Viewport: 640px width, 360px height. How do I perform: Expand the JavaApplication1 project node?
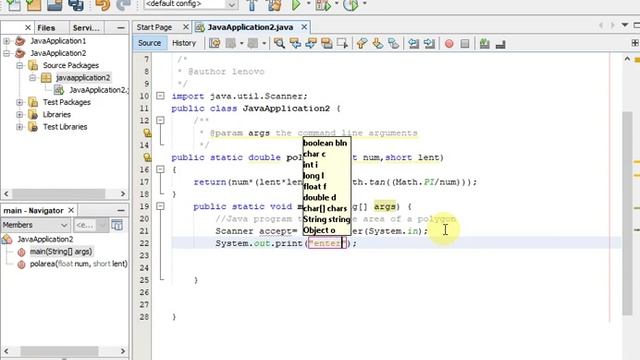coord(7,41)
